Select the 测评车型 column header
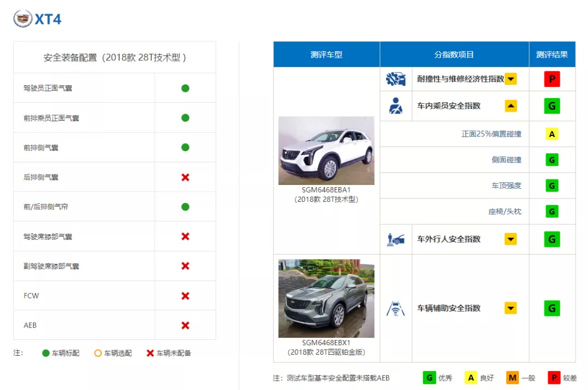588x390 pixels. (326, 54)
